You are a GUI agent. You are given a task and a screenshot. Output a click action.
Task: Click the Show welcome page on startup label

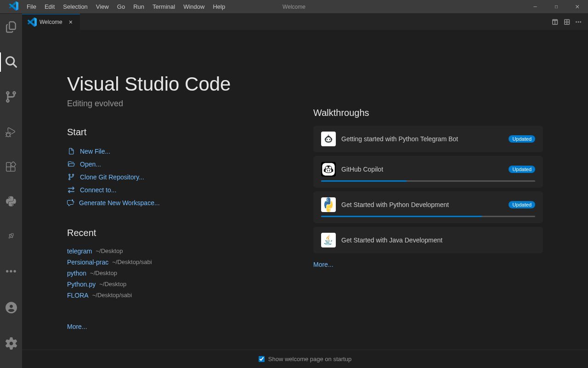coord(310,359)
